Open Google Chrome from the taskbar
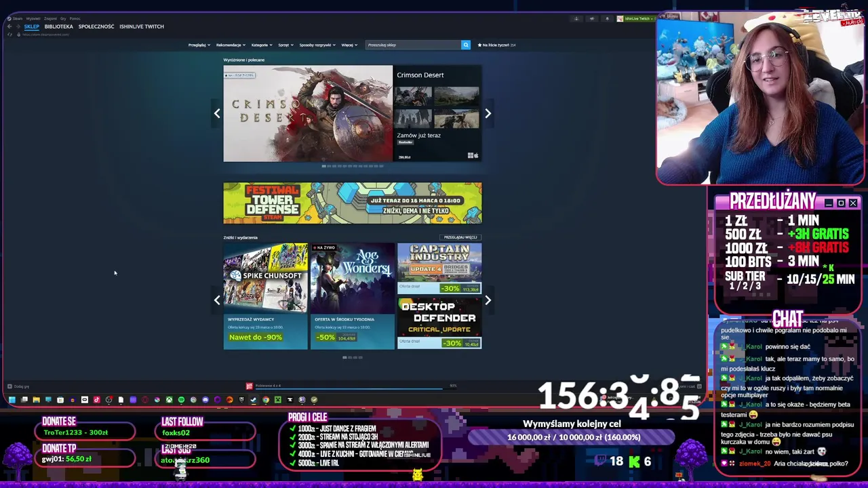The height and width of the screenshot is (488, 868). click(x=266, y=400)
